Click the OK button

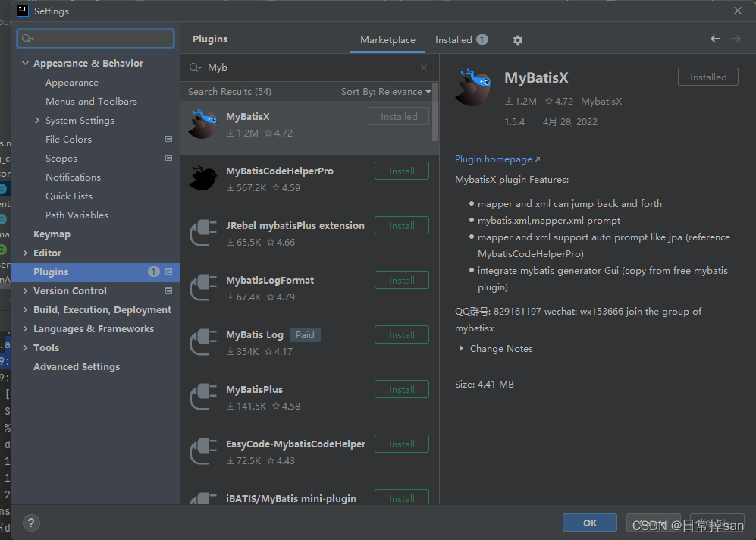590,523
